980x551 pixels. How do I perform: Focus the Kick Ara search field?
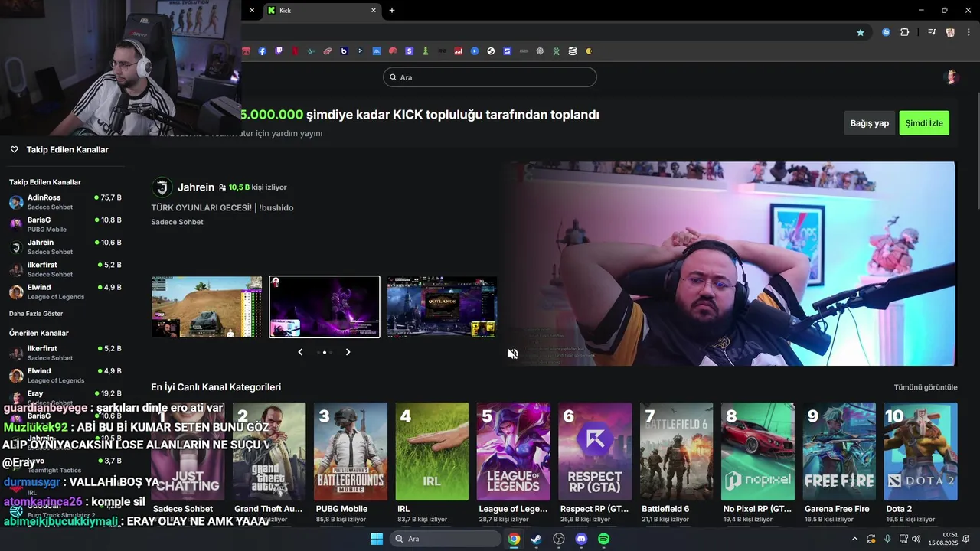(490, 77)
